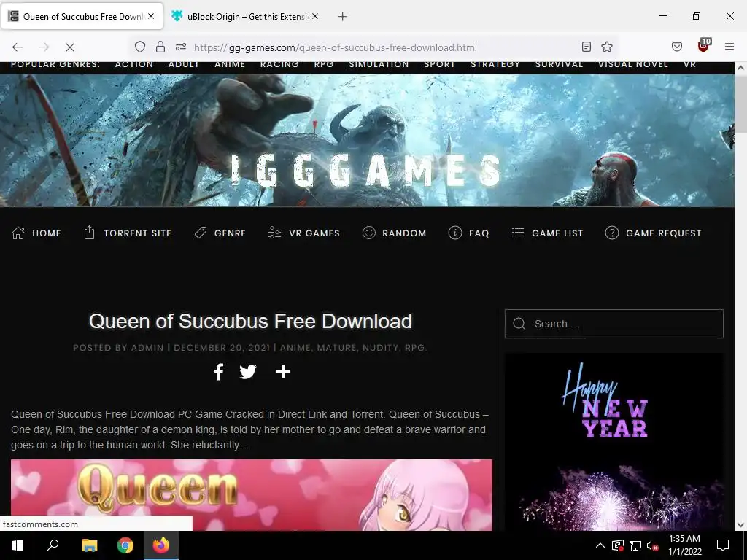Click the page vertical scrollbar thumb

[740, 104]
